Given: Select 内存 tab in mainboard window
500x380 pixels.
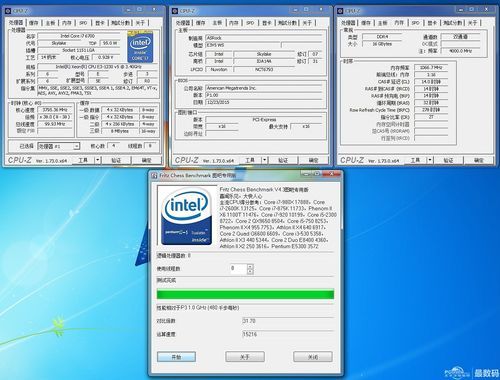Looking at the screenshot, I should pos(234,23).
